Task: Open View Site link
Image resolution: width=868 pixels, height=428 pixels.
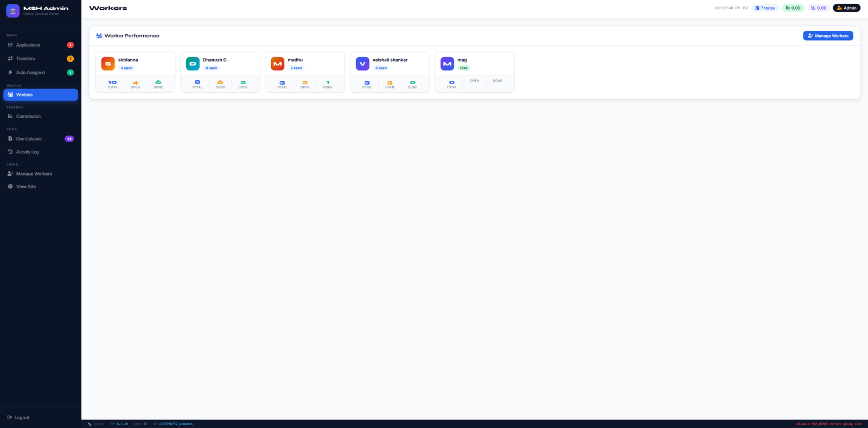Action: [41, 187]
